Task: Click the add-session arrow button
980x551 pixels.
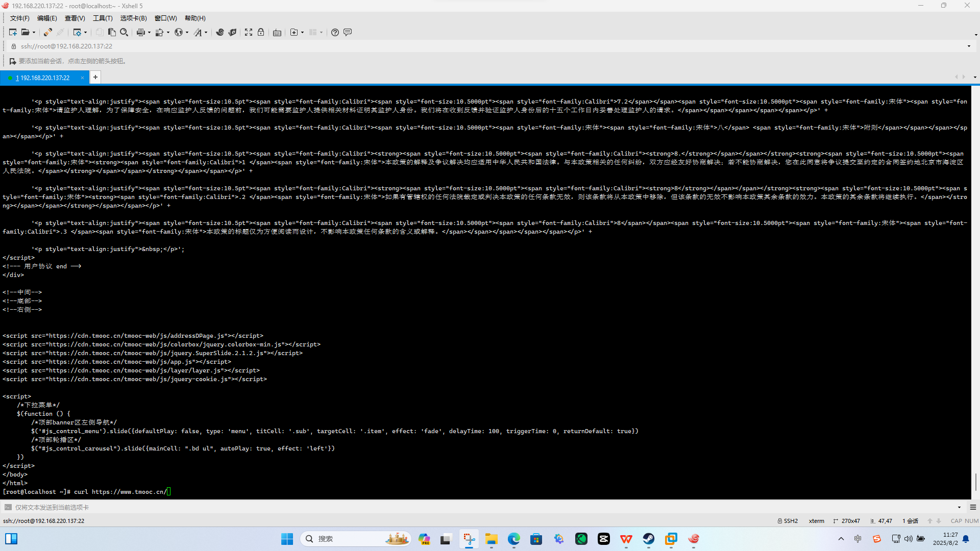Action: tap(13, 61)
